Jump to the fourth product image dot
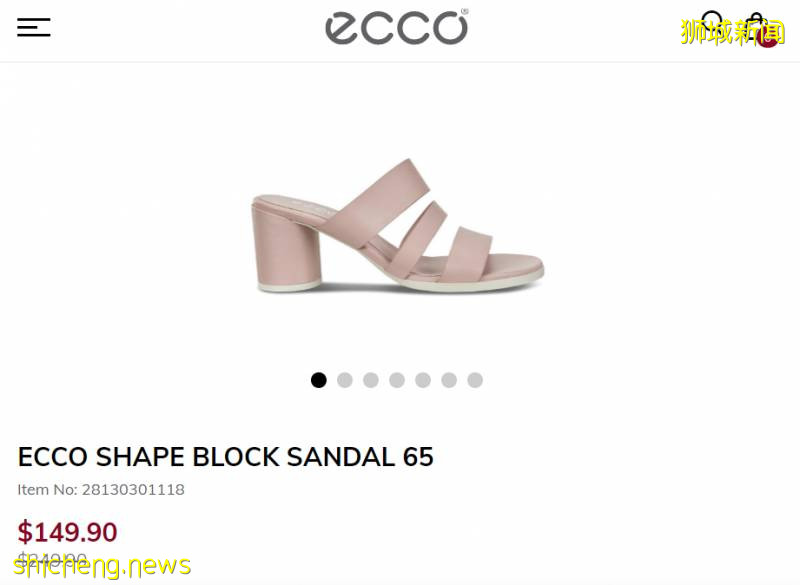This screenshot has height=585, width=800. (397, 380)
